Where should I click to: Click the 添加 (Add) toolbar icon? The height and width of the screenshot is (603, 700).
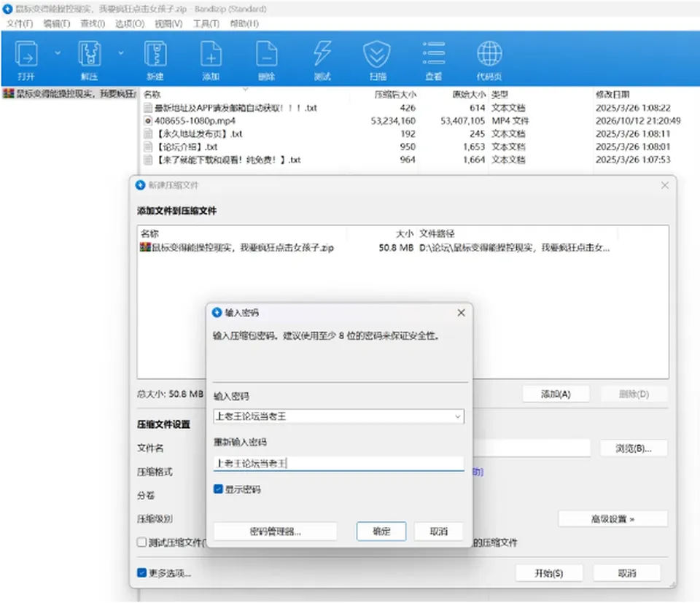point(211,53)
